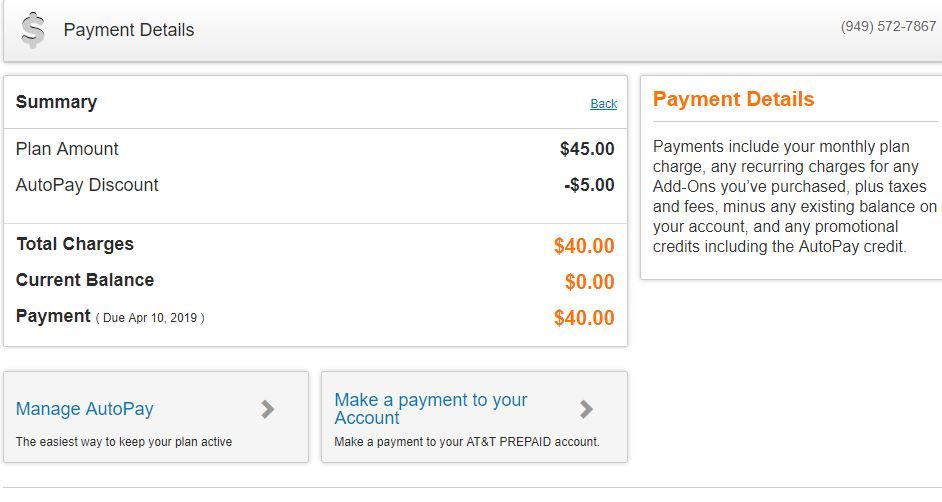The width and height of the screenshot is (942, 502).
Task: Click the chevron arrow beside Manage AutoPay
Action: click(x=267, y=409)
